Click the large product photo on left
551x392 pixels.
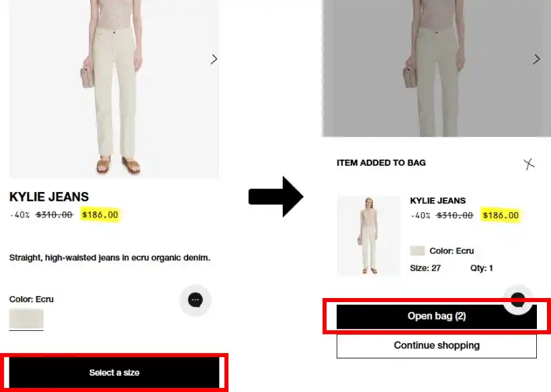point(114,89)
